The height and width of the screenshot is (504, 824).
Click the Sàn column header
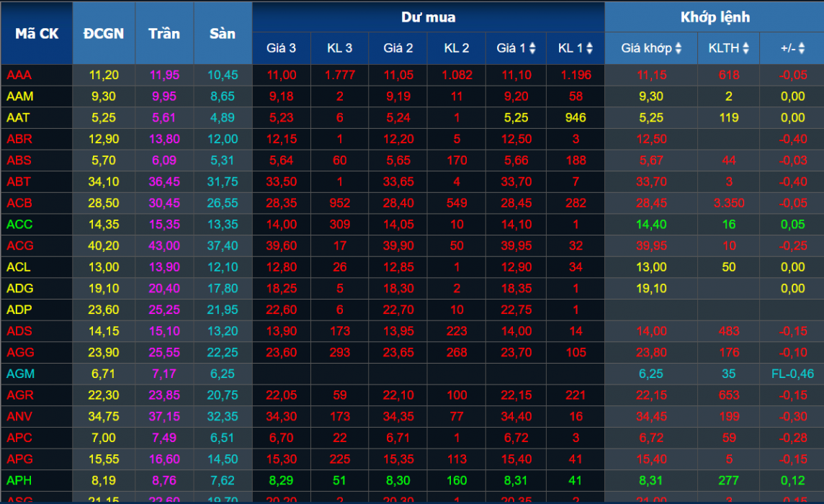223,34
